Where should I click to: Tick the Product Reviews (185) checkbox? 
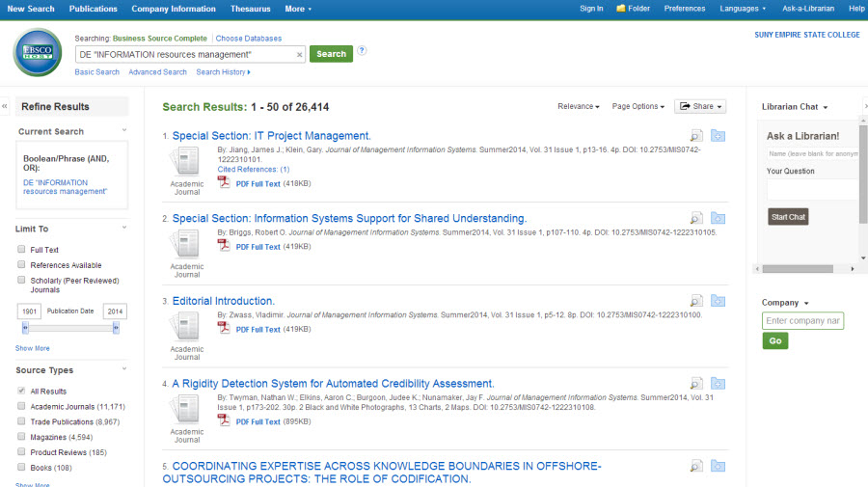[x=21, y=451]
